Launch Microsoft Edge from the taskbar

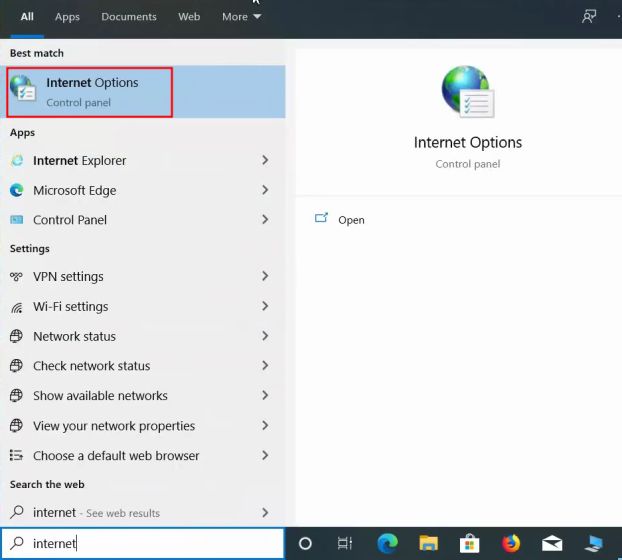(x=388, y=543)
